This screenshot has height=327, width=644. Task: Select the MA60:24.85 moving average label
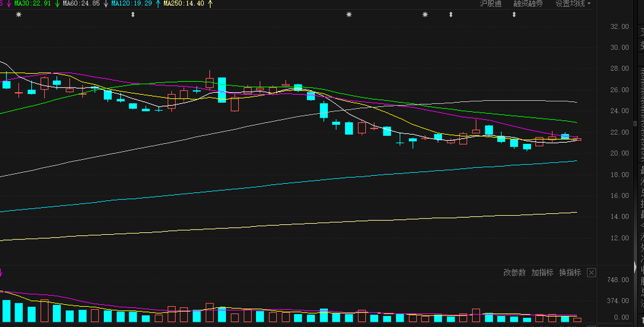tap(82, 3)
